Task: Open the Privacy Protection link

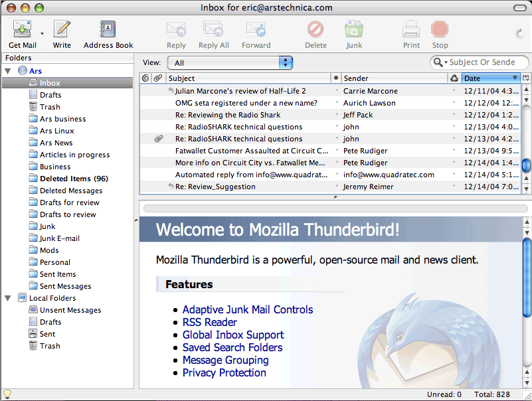Action: [x=224, y=372]
